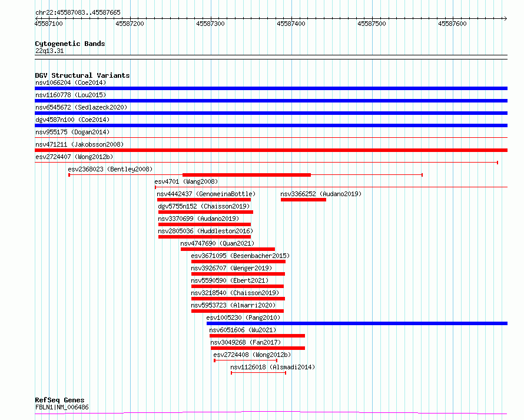The image size is (524, 420).
Task: Open variant nsv5953723 (Almarri2020)
Action: (233, 305)
